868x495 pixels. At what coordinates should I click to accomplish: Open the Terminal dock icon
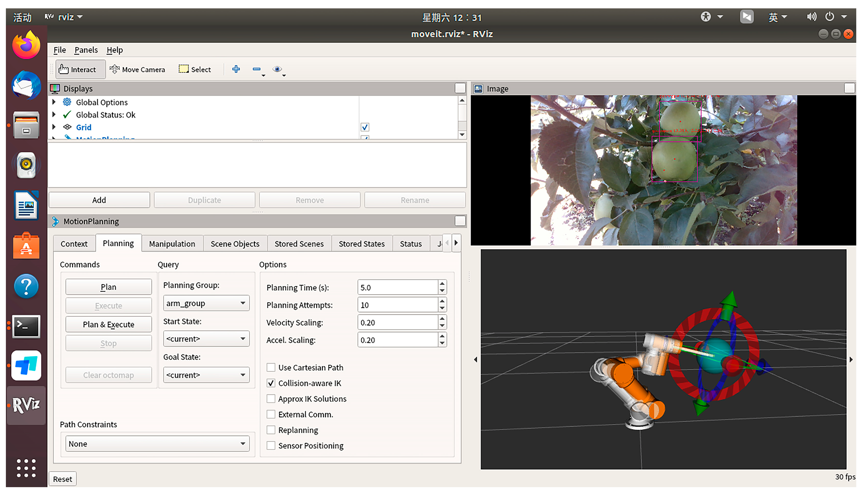pos(26,326)
